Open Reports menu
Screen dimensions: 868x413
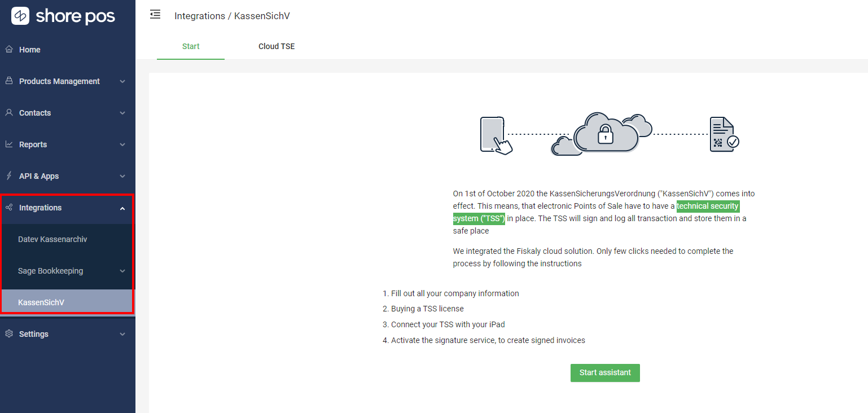click(68, 144)
